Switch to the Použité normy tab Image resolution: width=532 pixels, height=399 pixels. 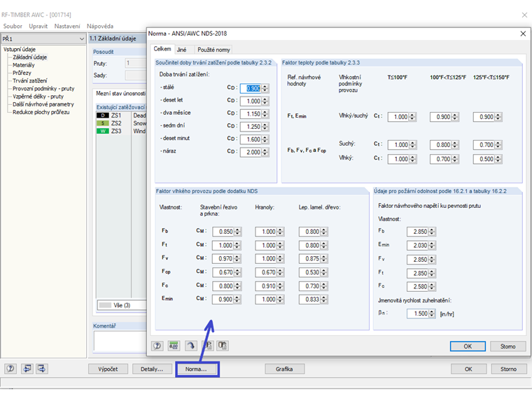[x=213, y=50]
